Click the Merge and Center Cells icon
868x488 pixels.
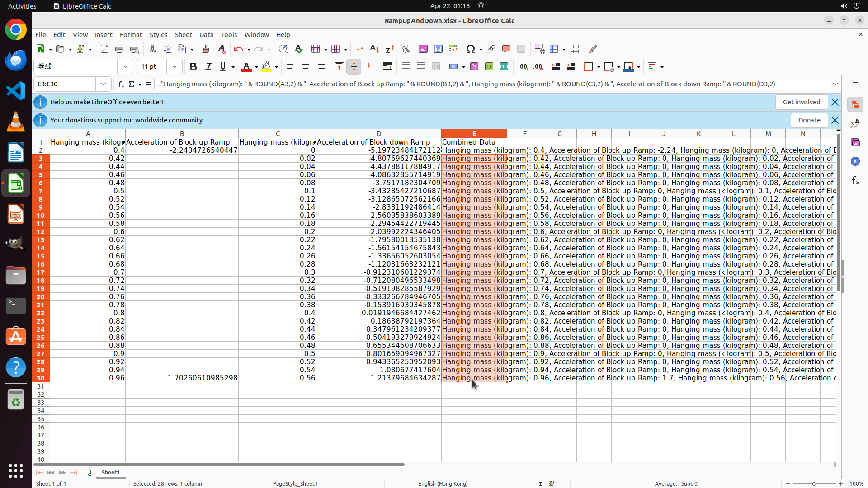point(406,67)
